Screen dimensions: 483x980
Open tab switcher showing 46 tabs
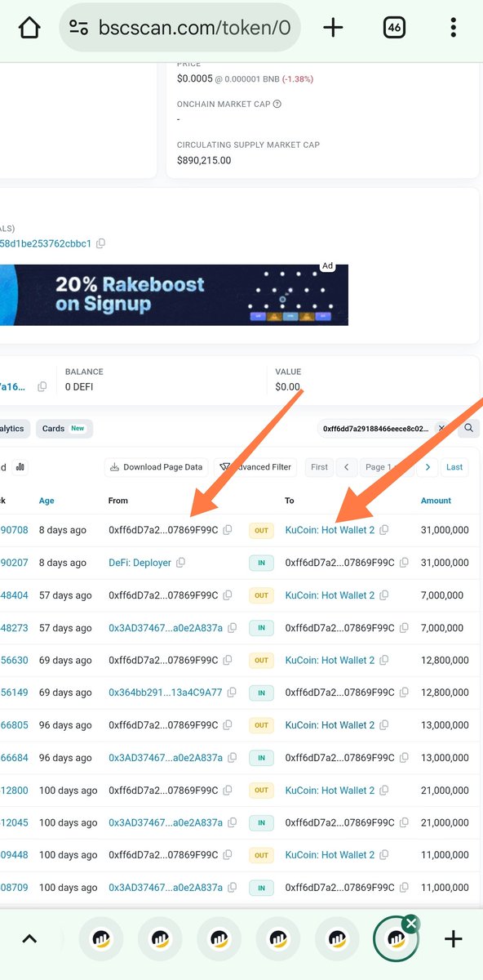point(394,28)
